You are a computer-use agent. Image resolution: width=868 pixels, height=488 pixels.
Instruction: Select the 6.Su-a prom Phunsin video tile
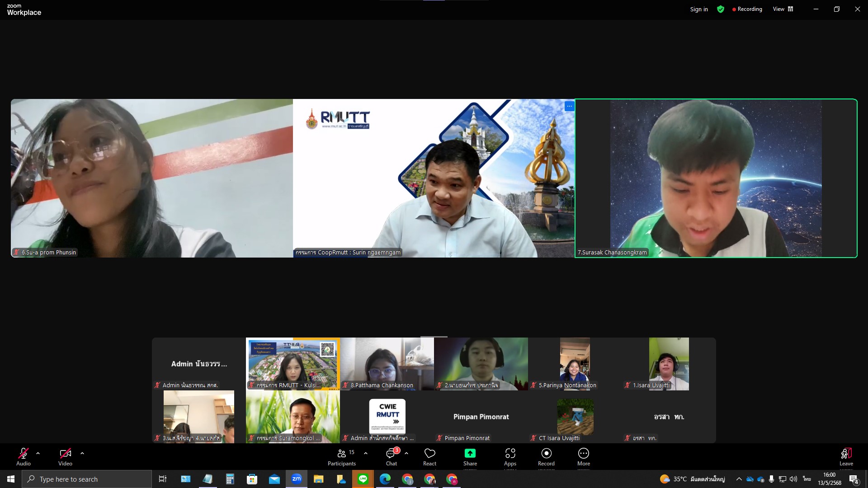point(152,178)
